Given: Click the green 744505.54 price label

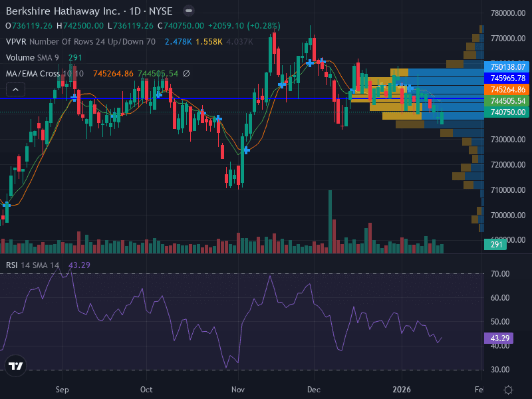Looking at the screenshot, I should 507,101.
